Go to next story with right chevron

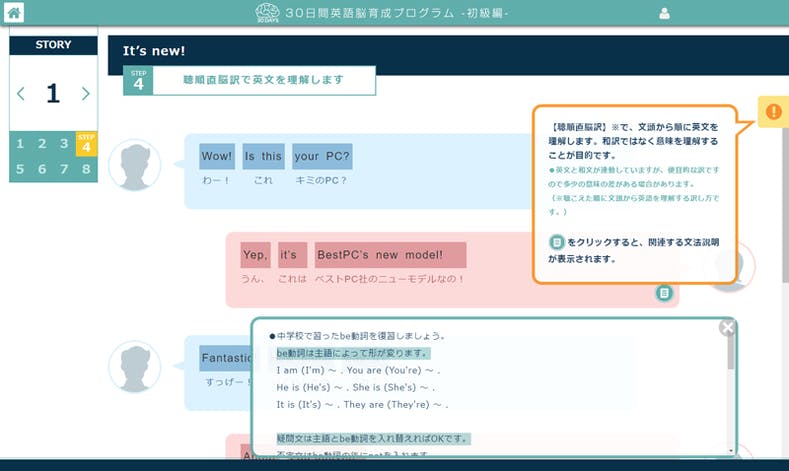point(86,94)
